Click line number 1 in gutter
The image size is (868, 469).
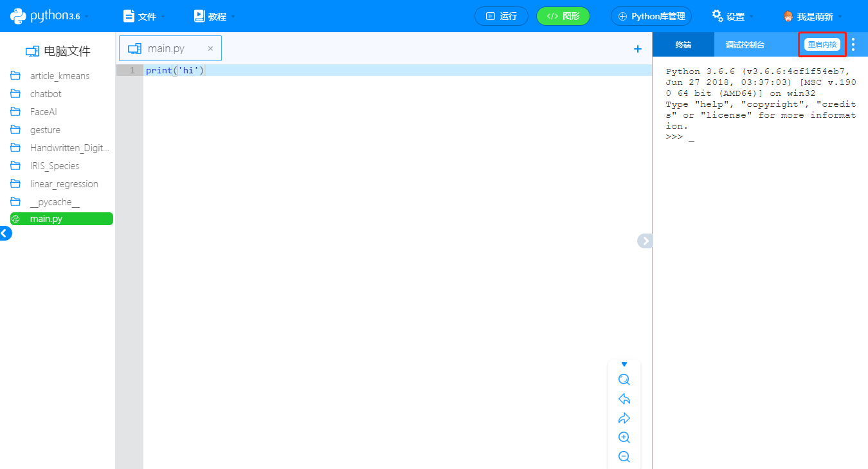click(132, 70)
